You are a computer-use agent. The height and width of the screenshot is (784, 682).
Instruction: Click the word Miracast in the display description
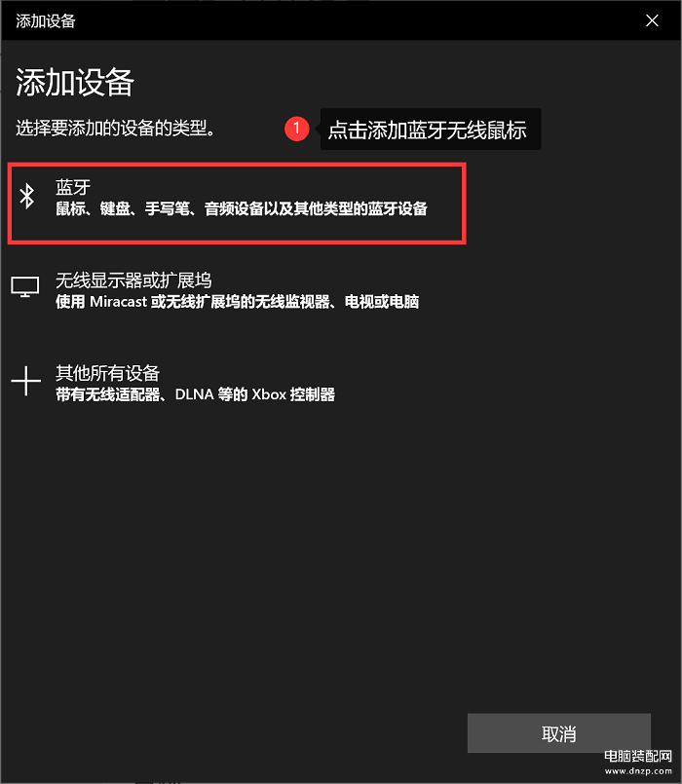(119, 302)
